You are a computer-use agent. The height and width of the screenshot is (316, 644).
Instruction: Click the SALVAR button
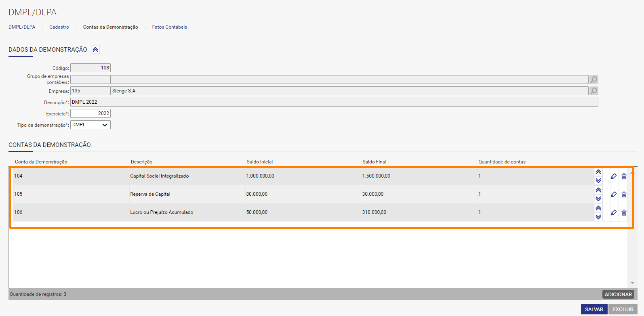594,310
